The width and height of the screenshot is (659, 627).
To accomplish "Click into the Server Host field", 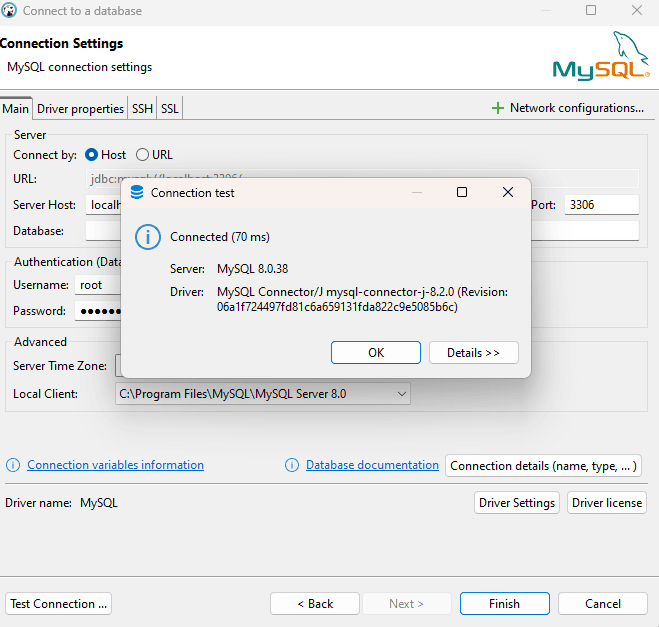I will (103, 205).
